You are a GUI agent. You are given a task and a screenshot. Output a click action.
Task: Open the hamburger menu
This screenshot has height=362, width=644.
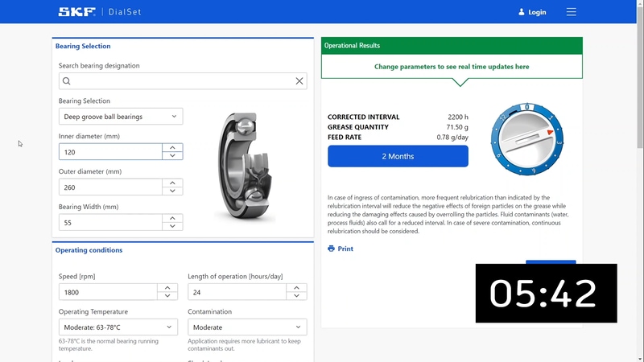coord(572,12)
